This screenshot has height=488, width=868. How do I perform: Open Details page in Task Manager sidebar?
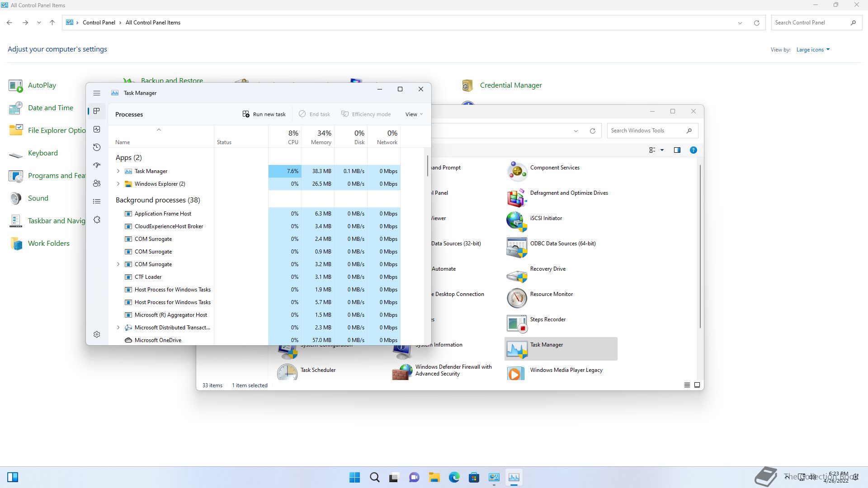97,202
